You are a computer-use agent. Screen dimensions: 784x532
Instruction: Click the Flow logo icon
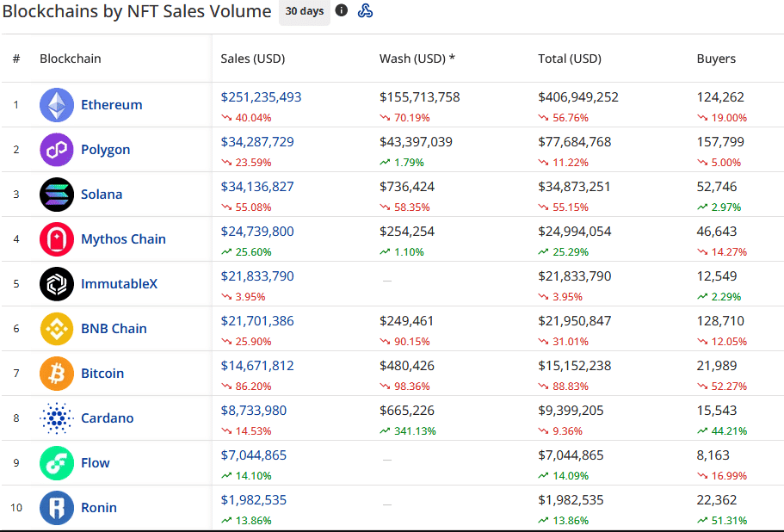(57, 463)
